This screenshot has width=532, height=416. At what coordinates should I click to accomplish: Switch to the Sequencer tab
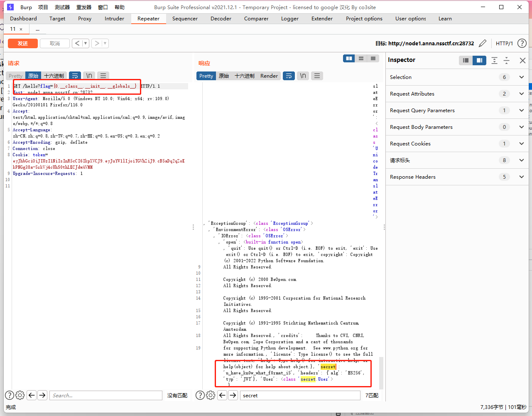point(185,19)
